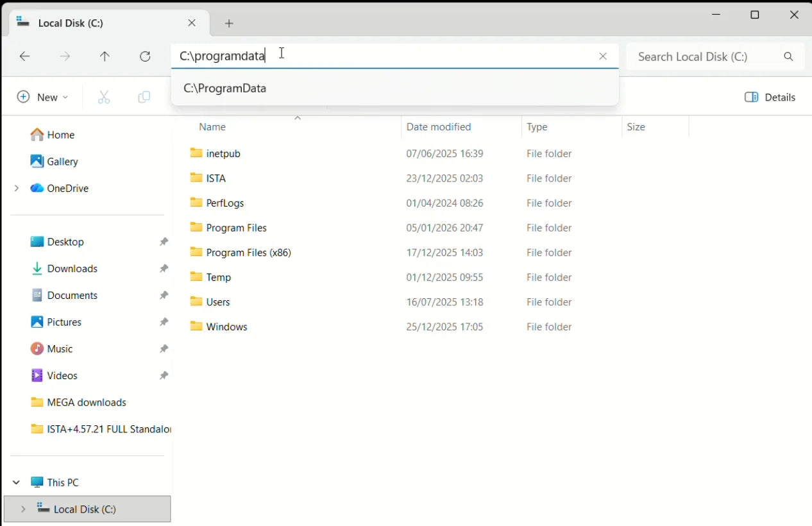Open the Downloads quick access folder
Image resolution: width=812 pixels, height=526 pixels.
pyautogui.click(x=64, y=269)
